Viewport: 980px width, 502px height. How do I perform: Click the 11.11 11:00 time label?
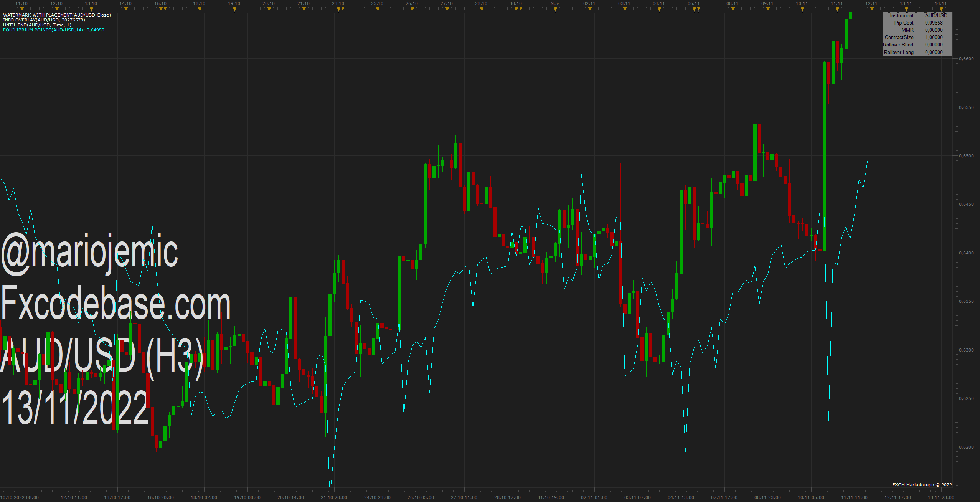[x=854, y=497]
